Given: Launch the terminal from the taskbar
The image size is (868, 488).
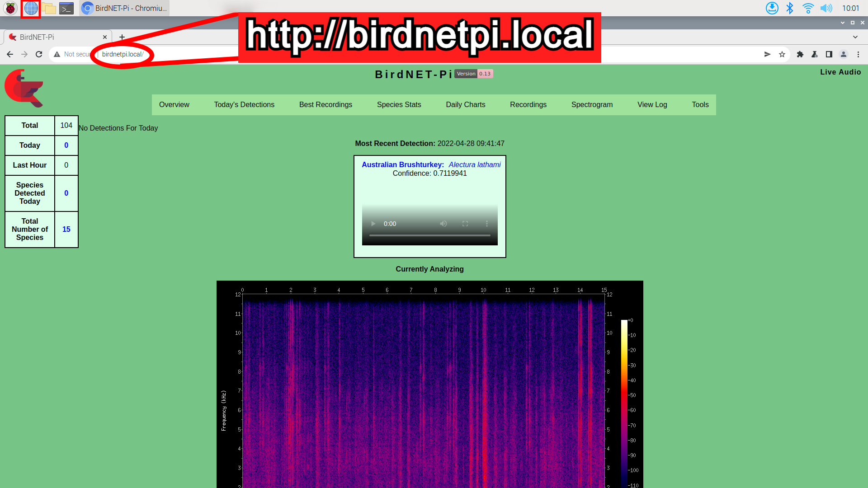Looking at the screenshot, I should coord(66,8).
